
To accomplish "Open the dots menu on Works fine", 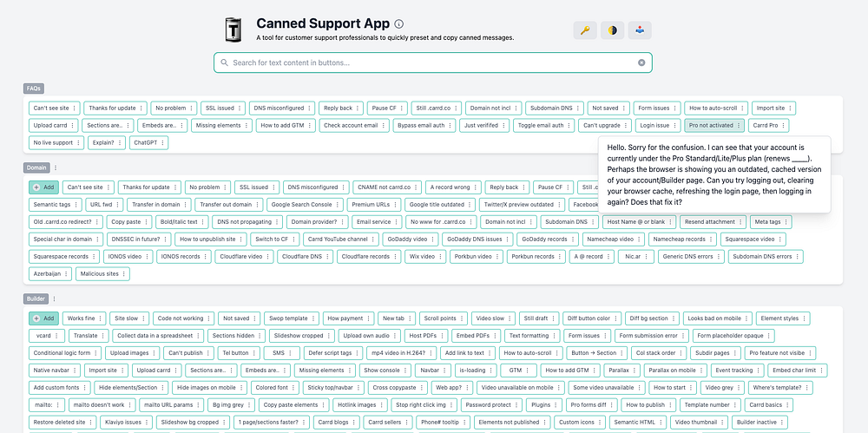I will (100, 318).
